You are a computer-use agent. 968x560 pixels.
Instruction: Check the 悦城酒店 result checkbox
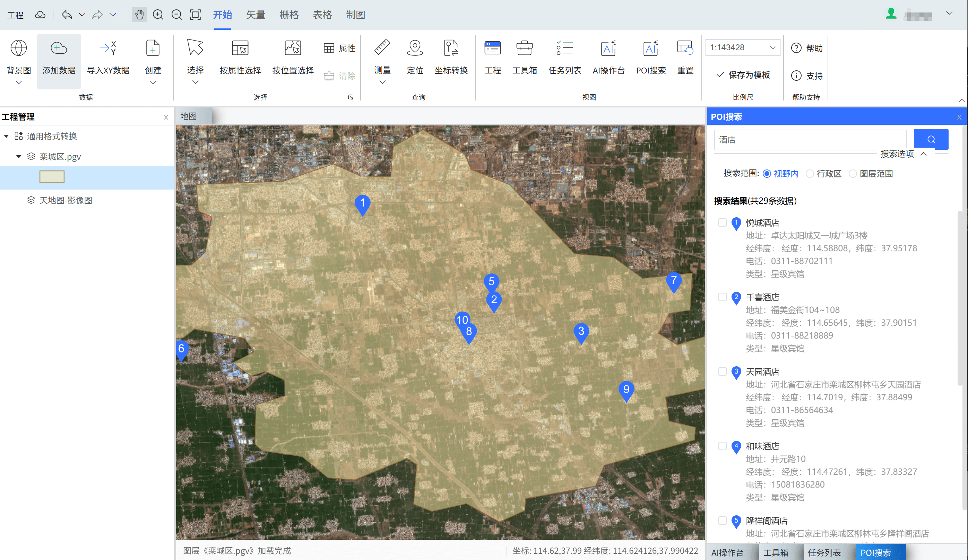[x=722, y=222]
